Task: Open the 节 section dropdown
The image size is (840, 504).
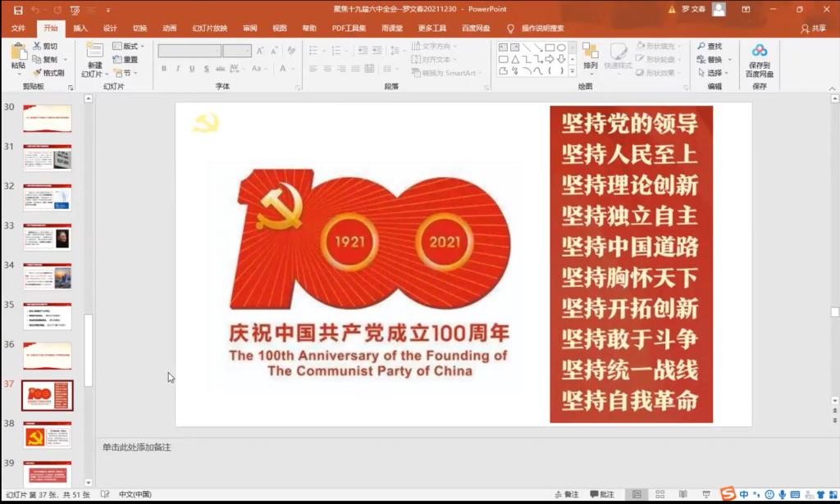Action: (126, 73)
